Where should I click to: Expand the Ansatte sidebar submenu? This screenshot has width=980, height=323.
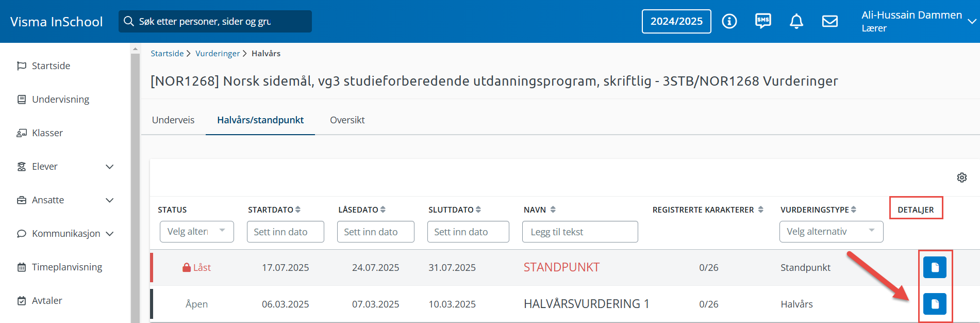(109, 200)
